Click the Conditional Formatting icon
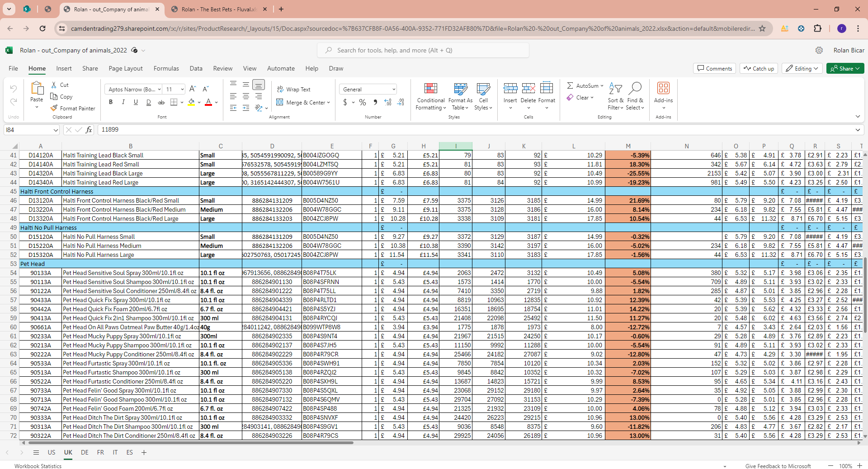Viewport: 868px width, 469px height. coord(430,88)
